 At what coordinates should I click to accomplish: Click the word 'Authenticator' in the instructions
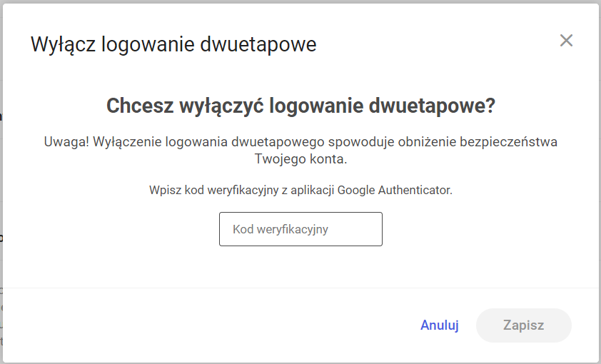tap(415, 190)
